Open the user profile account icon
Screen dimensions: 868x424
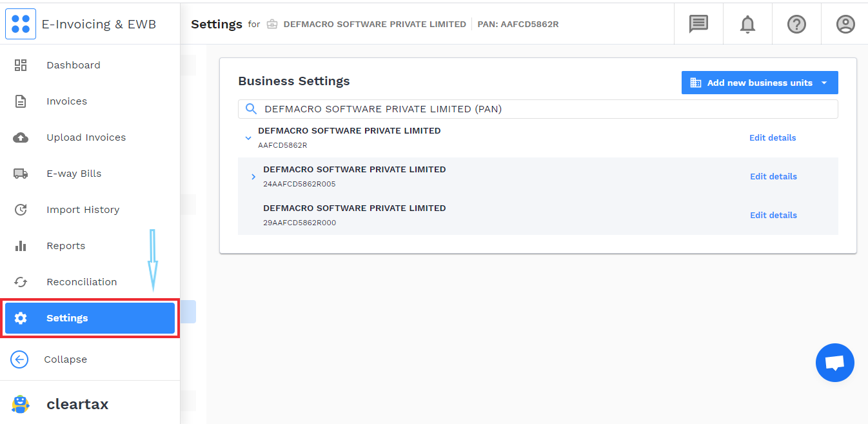tap(845, 24)
